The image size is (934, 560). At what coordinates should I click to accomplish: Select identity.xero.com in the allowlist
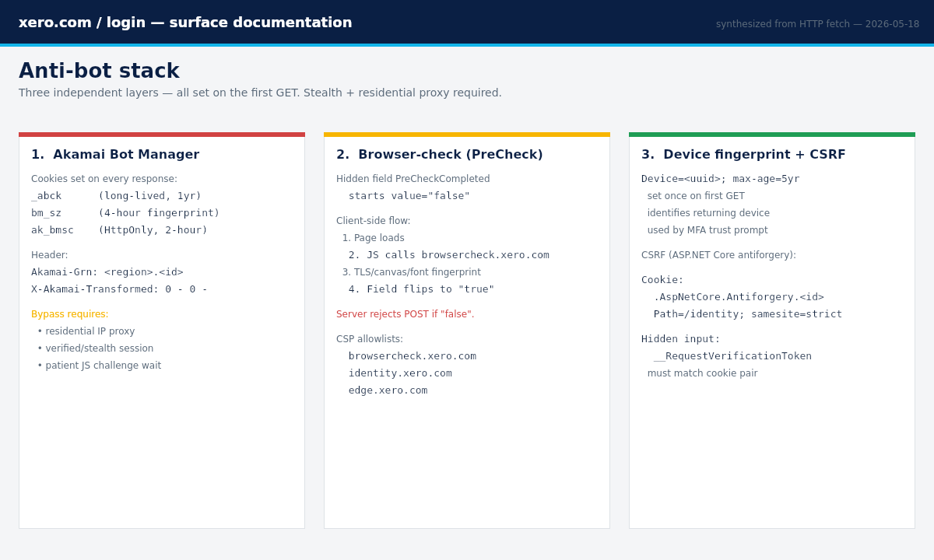pyautogui.click(x=400, y=373)
